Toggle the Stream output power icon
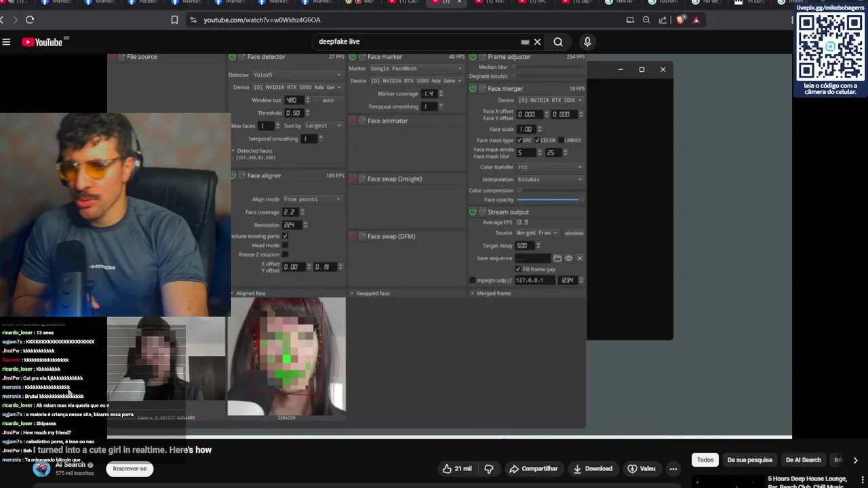 tap(473, 212)
